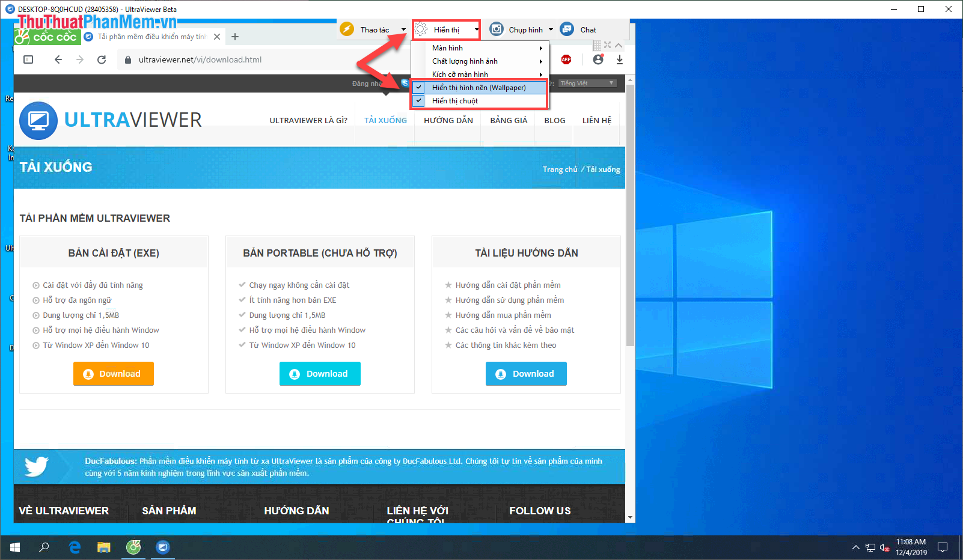The image size is (963, 560).
Task: Click Cốc Cốc icon in taskbar
Action: click(x=133, y=547)
